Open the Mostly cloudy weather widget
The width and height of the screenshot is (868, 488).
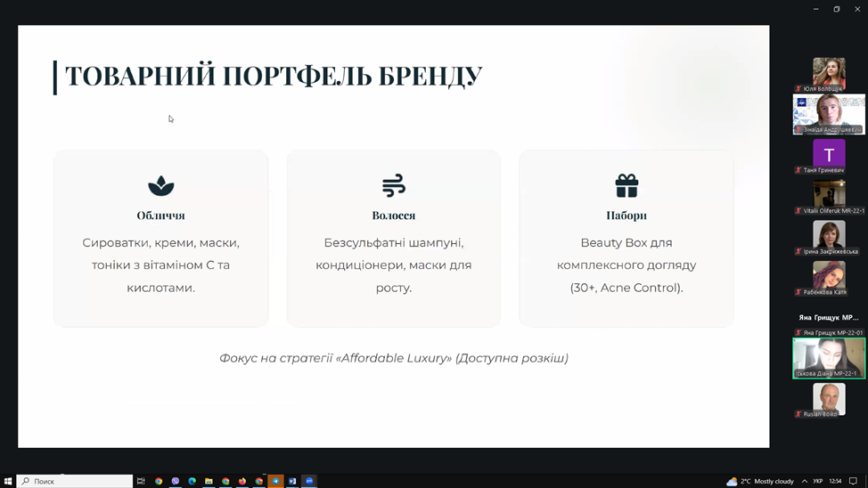(760, 481)
